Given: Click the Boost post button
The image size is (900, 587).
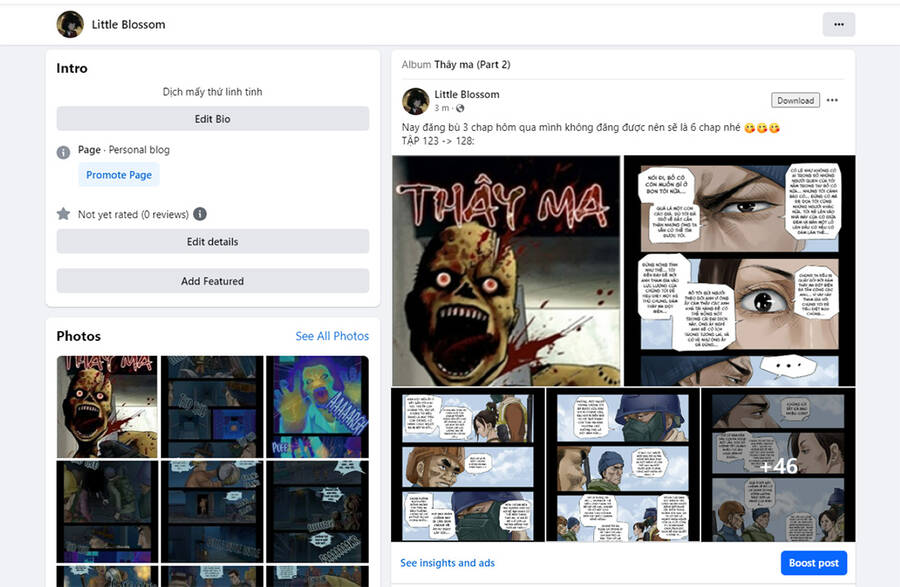Looking at the screenshot, I should point(813,563).
